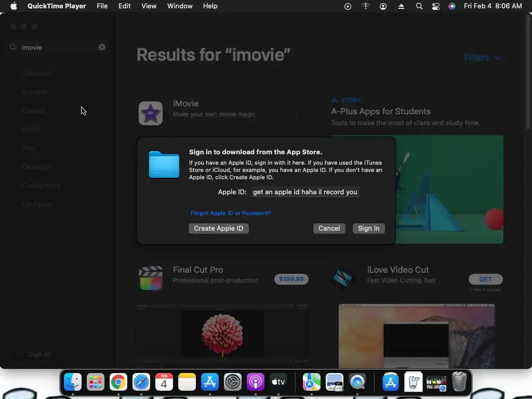Open Google Chrome from the Dock
This screenshot has width=532, height=399.
point(118,382)
